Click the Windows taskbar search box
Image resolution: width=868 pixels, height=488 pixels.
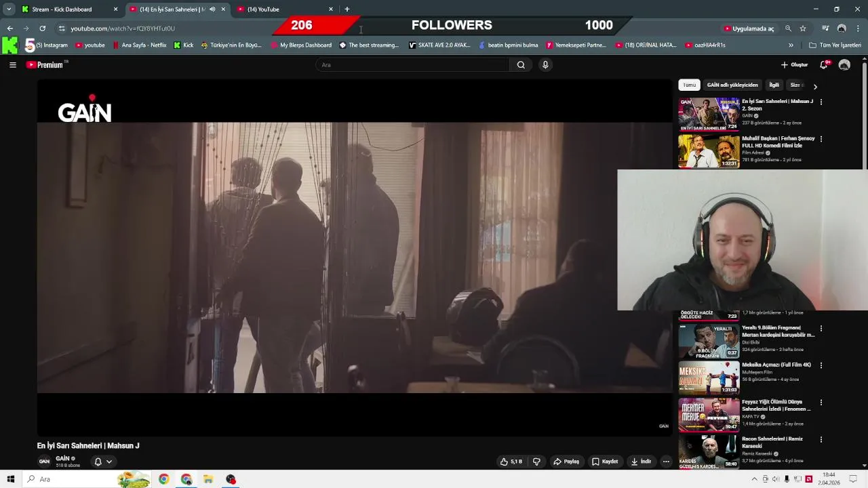(88, 479)
